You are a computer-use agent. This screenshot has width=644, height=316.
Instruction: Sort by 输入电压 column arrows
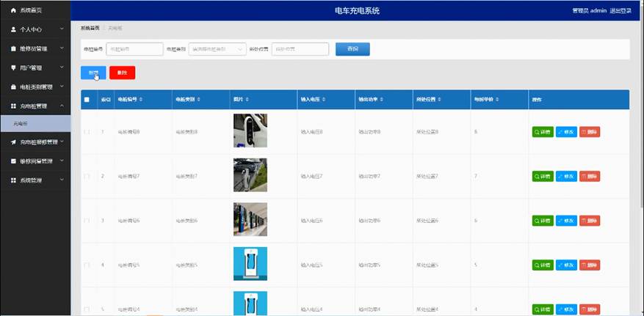point(324,99)
